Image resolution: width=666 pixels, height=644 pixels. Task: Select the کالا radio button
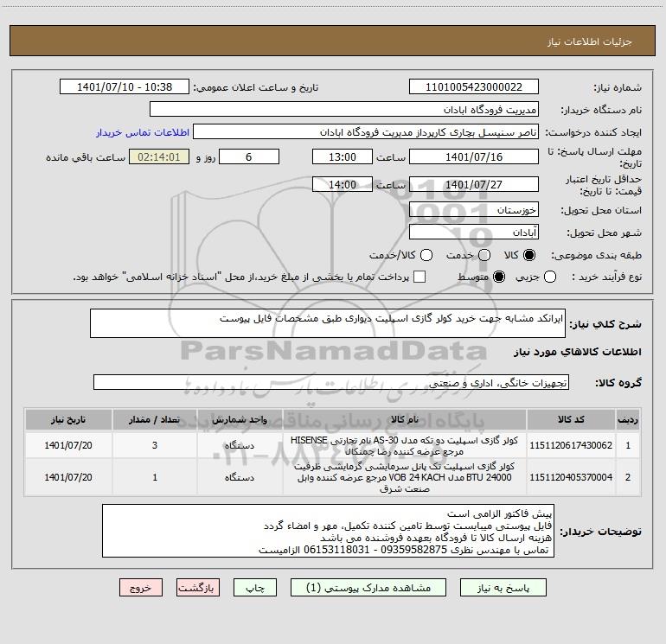point(529,255)
